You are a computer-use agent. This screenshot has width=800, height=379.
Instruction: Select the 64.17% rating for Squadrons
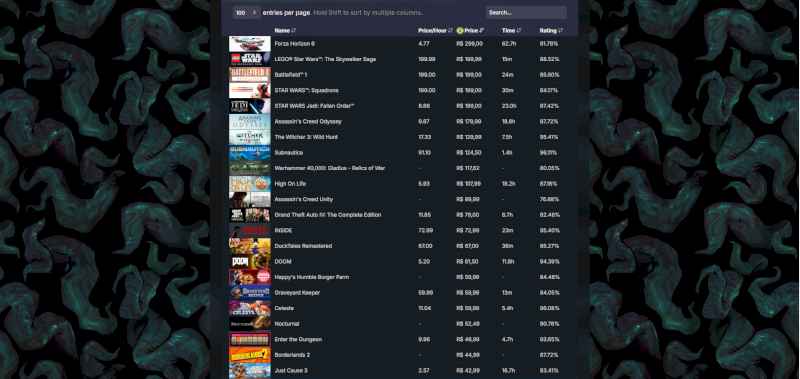click(549, 90)
